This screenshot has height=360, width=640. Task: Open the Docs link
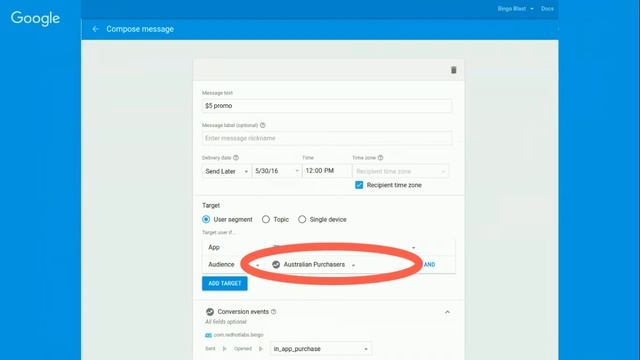(x=547, y=9)
